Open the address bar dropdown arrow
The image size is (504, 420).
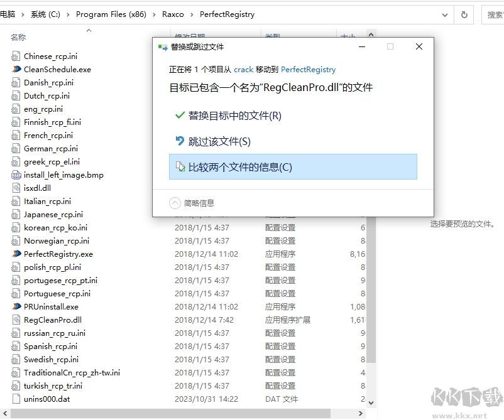point(445,14)
